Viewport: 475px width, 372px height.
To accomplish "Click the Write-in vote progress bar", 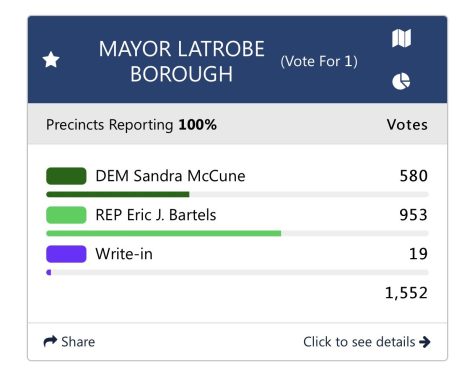I will 237,272.
